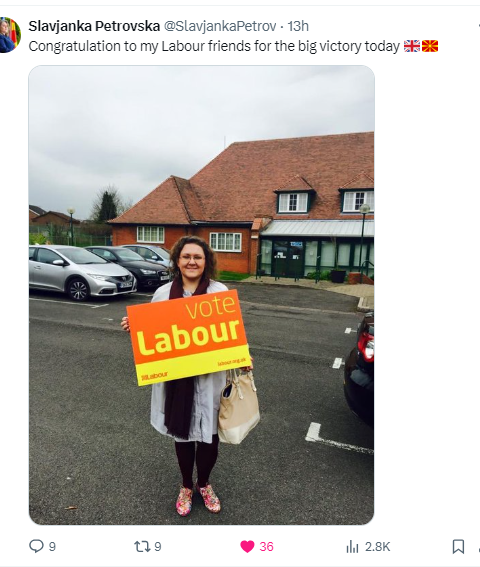The height and width of the screenshot is (567, 480).
Task: Unlike the tweet via pink heart
Action: (247, 546)
